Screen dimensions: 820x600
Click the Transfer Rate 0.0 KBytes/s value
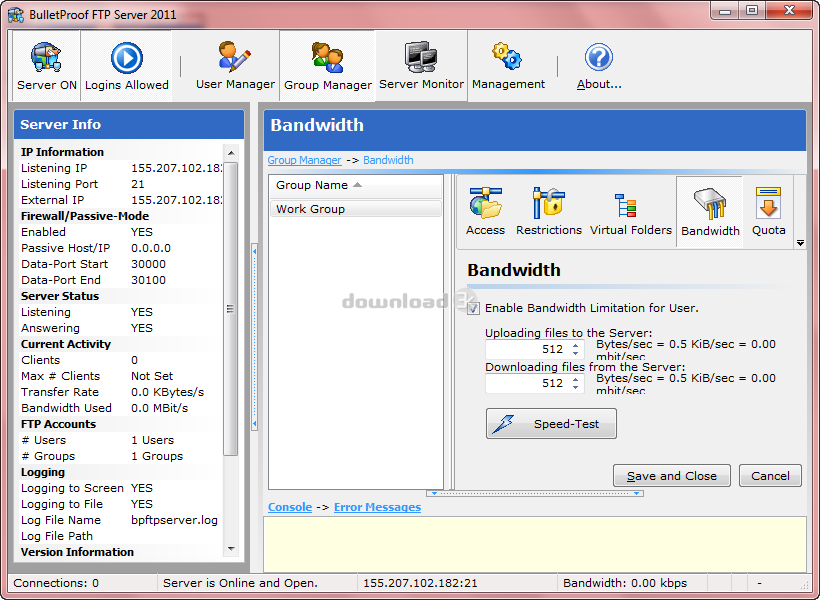(167, 392)
